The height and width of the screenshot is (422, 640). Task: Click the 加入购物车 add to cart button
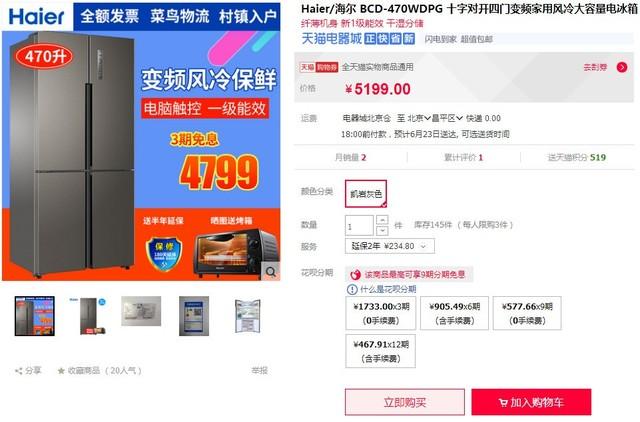(x=531, y=402)
